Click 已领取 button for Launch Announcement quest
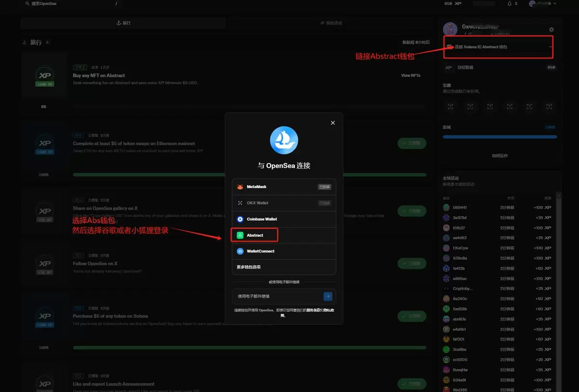579x392 pixels. coord(412,384)
